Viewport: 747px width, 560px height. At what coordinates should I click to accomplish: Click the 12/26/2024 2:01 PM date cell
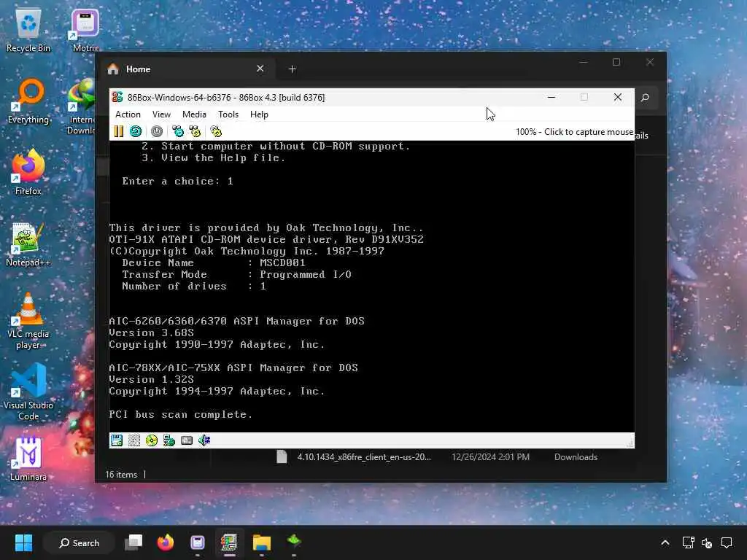pos(490,457)
